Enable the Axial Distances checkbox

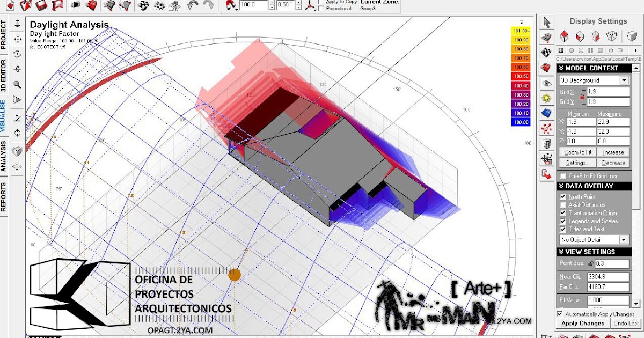point(562,204)
